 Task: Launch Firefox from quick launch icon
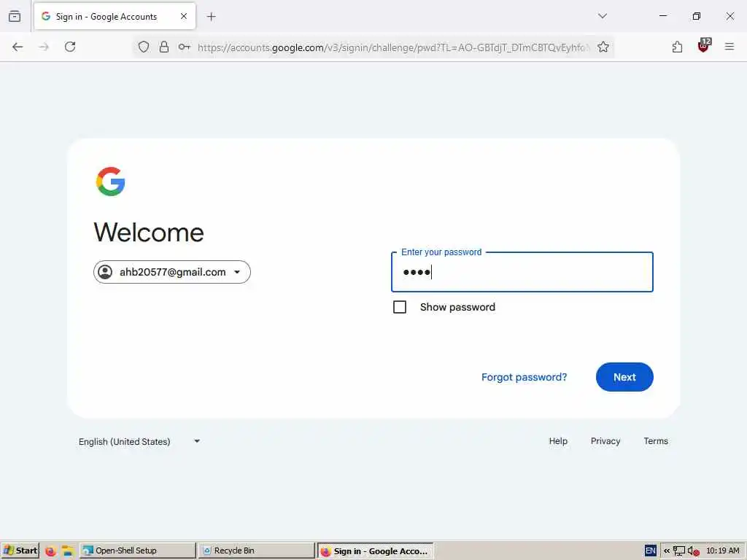50,551
